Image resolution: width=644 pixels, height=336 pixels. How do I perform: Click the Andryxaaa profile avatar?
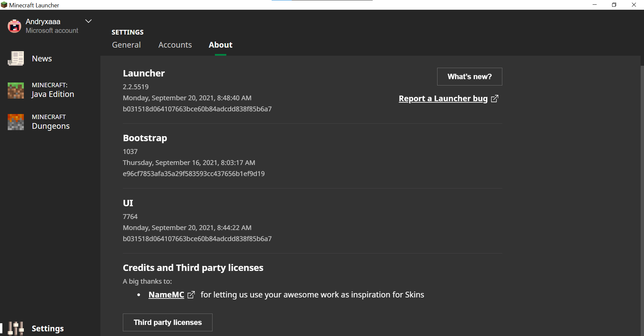point(14,26)
